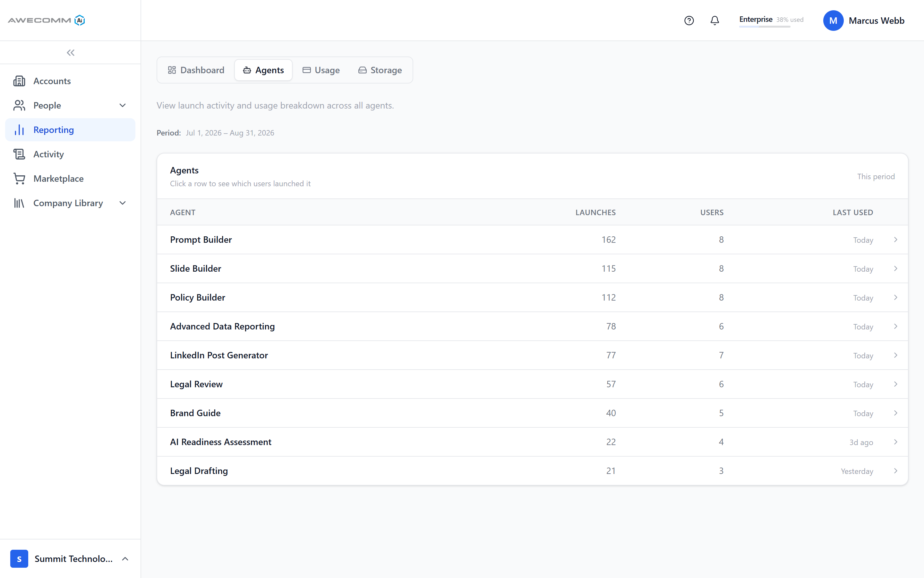Click the Dashboard grid icon
The height and width of the screenshot is (578, 924).
pyautogui.click(x=172, y=70)
